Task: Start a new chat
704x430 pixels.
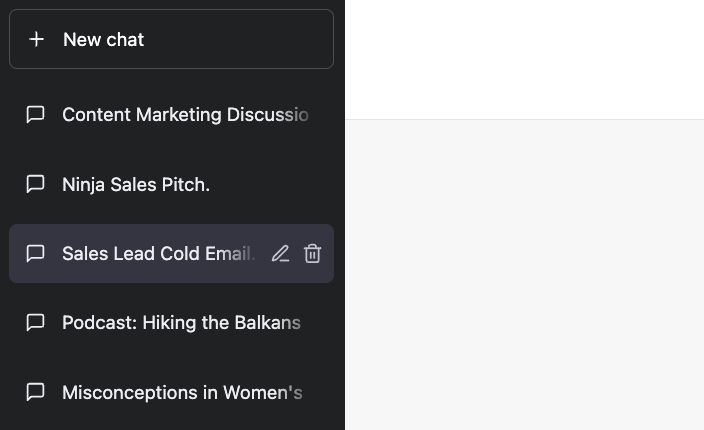Action: pyautogui.click(x=171, y=39)
